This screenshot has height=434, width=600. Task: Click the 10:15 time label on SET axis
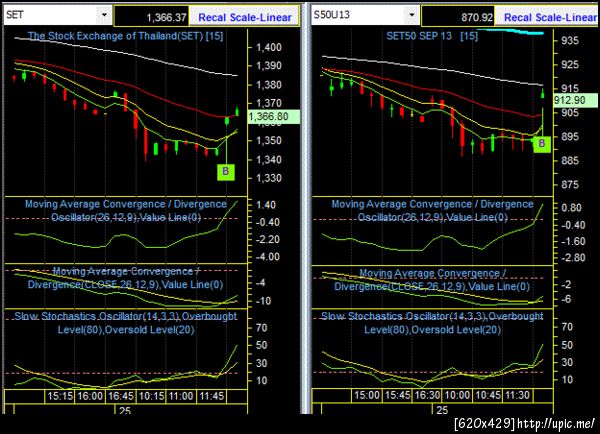(x=151, y=396)
